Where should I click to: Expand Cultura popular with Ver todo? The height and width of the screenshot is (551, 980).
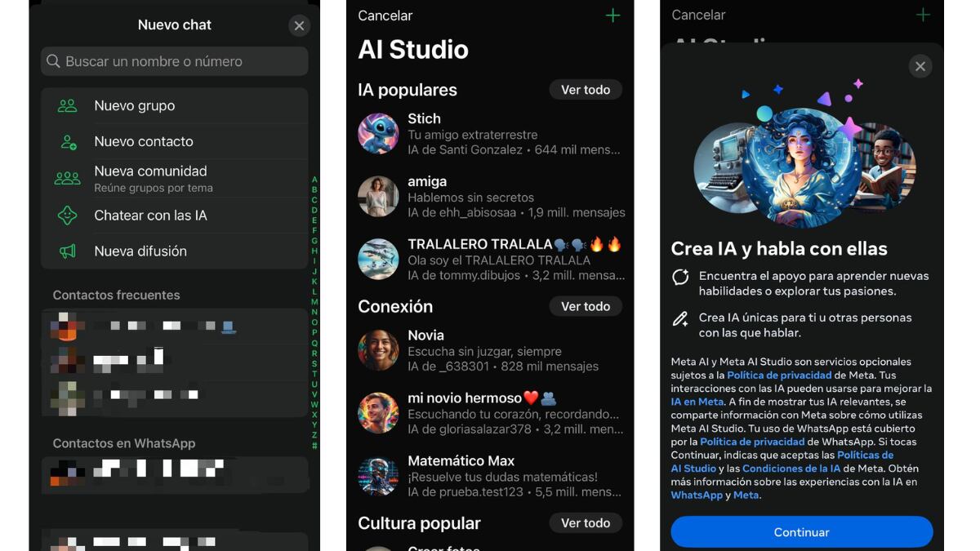click(x=585, y=522)
